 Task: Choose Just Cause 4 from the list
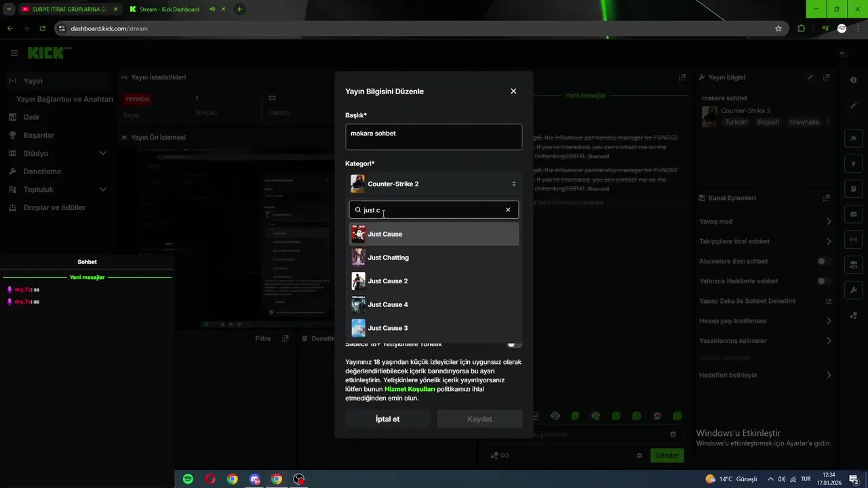pyautogui.click(x=433, y=304)
